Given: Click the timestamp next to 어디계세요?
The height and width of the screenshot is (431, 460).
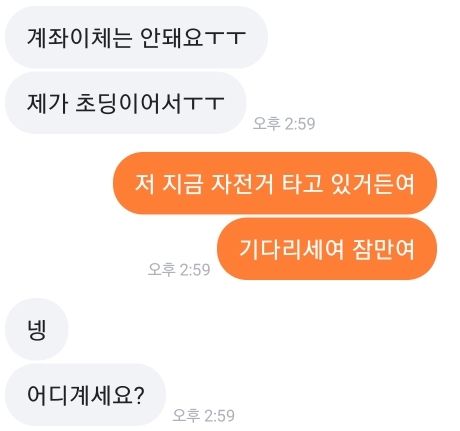Looking at the screenshot, I should coord(204,415).
